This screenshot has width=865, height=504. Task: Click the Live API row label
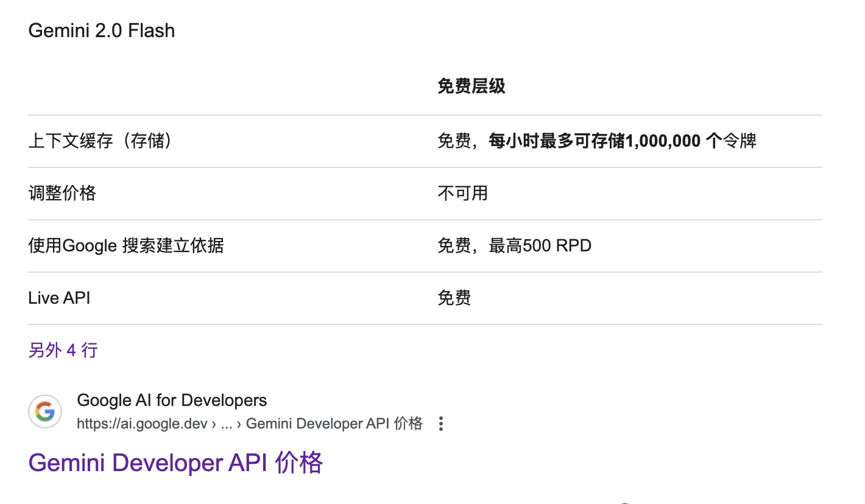point(59,298)
